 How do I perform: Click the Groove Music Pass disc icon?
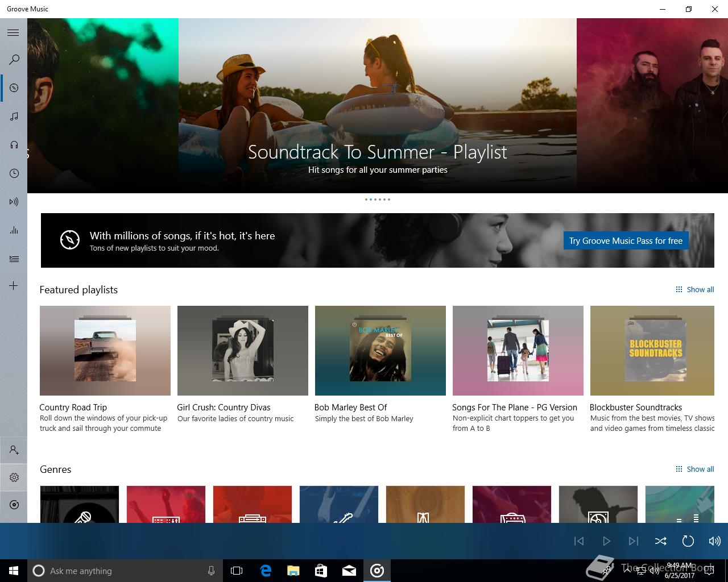(x=14, y=505)
